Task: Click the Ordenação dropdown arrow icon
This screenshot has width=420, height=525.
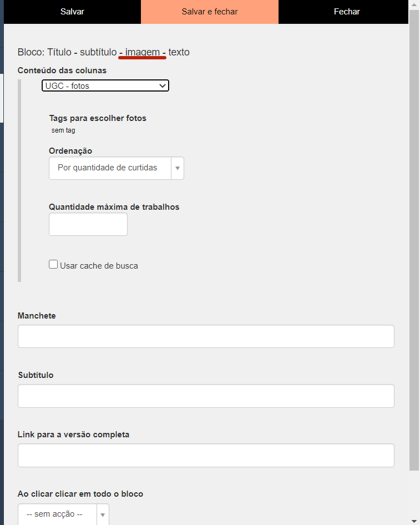Action: [x=178, y=168]
